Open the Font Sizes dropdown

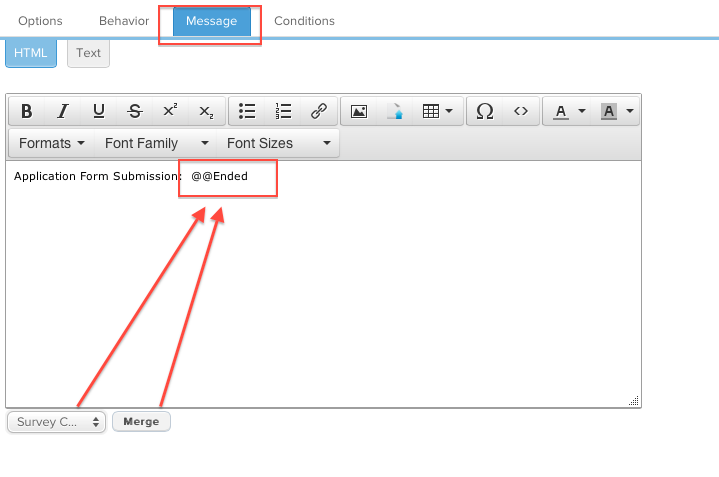pos(278,143)
